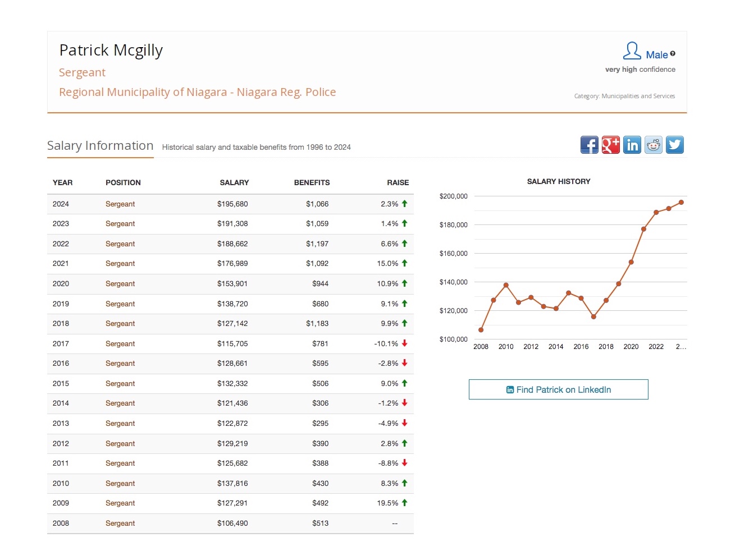Click green up arrow for 2024 raise
This screenshot has height=560, width=749.
pos(404,204)
